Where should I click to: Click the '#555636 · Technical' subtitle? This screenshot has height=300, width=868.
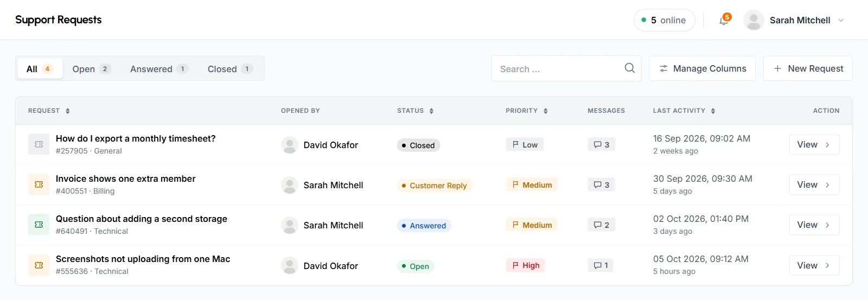click(92, 271)
